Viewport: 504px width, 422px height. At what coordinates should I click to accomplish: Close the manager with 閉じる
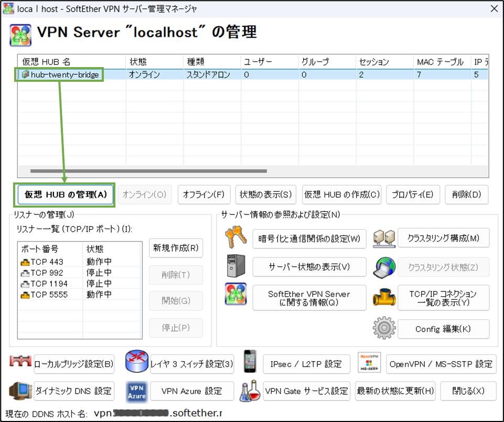(467, 391)
